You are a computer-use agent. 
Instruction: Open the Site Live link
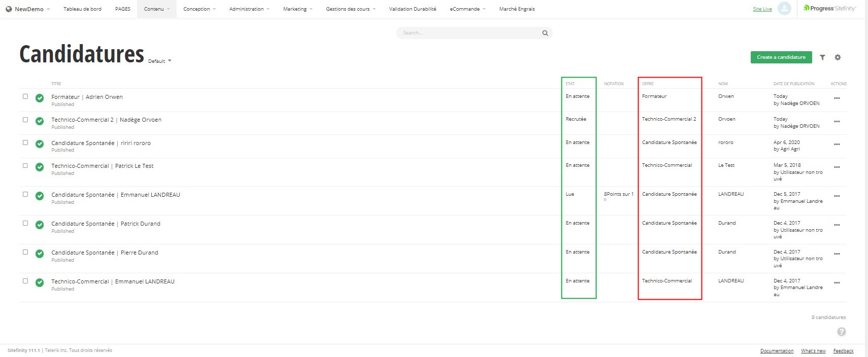762,9
